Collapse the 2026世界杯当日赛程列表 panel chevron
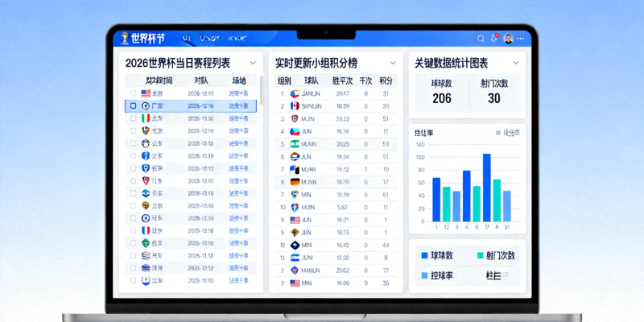 (253, 63)
